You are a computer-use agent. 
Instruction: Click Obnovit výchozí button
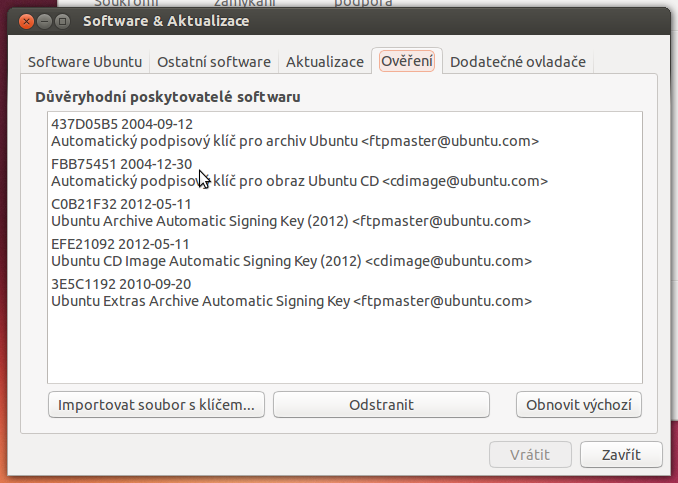tap(579, 405)
